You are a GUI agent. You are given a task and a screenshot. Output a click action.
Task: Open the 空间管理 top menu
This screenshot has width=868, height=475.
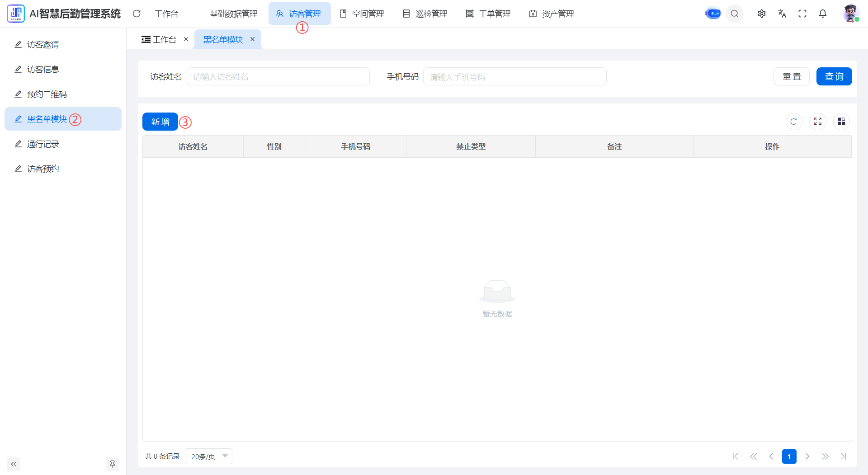pyautogui.click(x=362, y=14)
